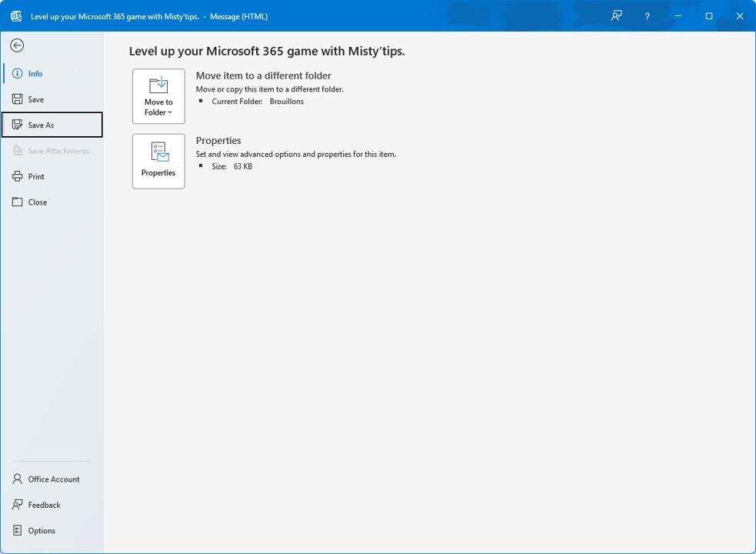Open the Print page
The height and width of the screenshot is (554, 756).
tap(36, 177)
